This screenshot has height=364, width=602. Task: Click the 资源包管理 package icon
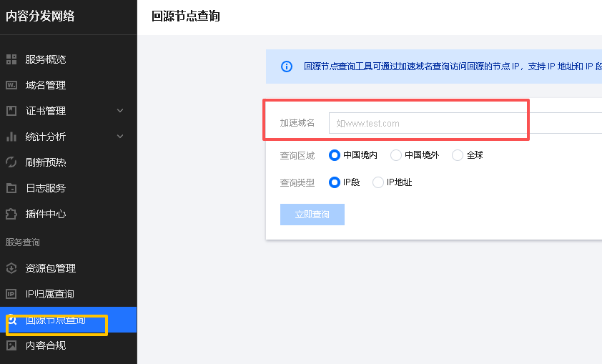[x=11, y=268]
